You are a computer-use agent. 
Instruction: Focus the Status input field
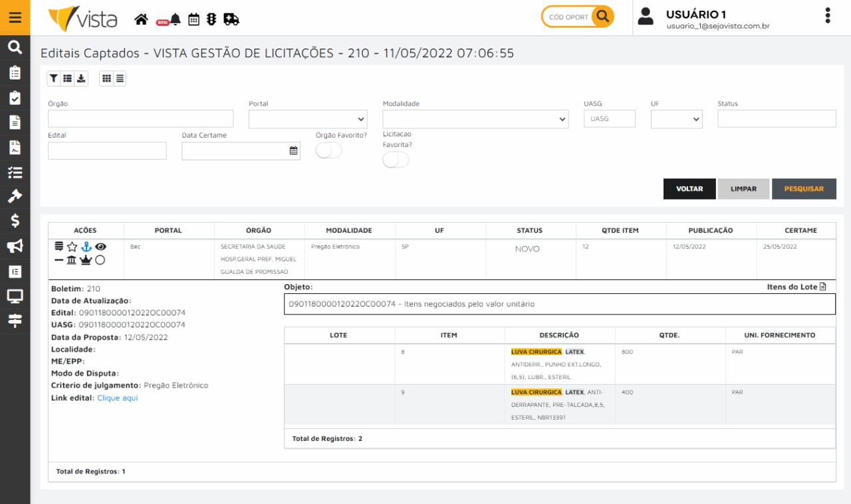[x=777, y=118]
